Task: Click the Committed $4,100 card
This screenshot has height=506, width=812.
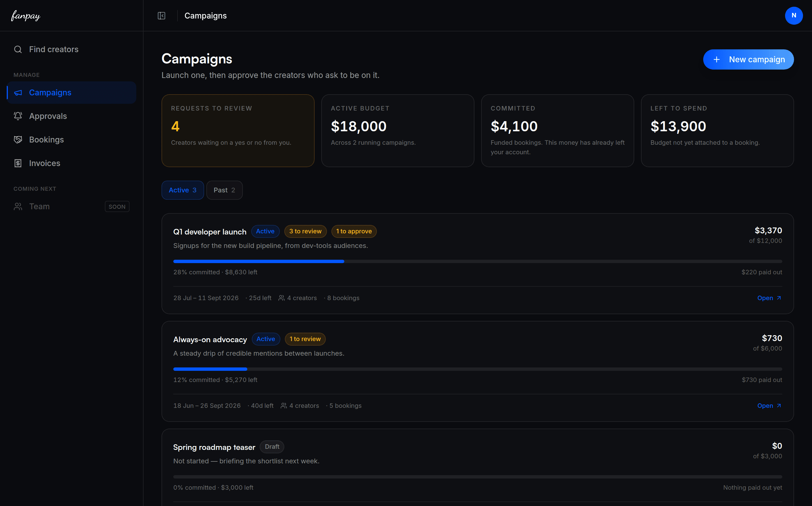Action: [557, 130]
